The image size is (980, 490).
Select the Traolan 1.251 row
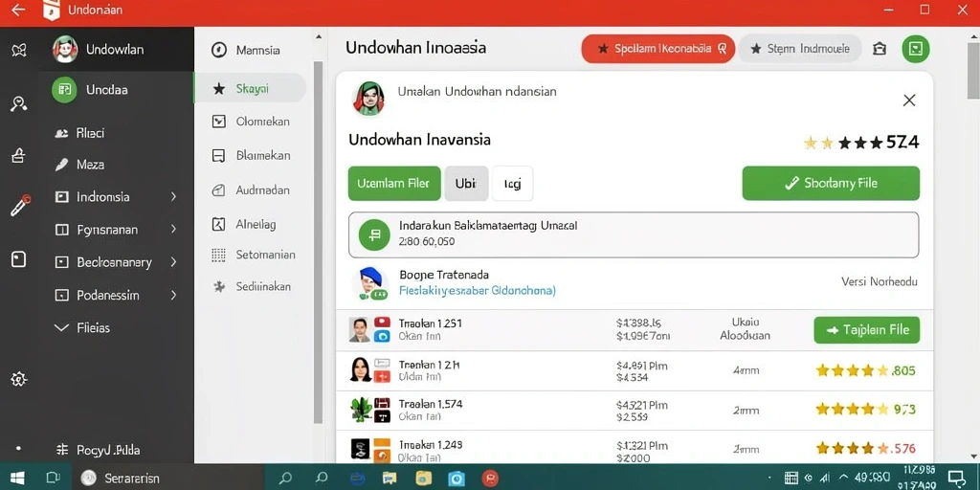point(634,330)
